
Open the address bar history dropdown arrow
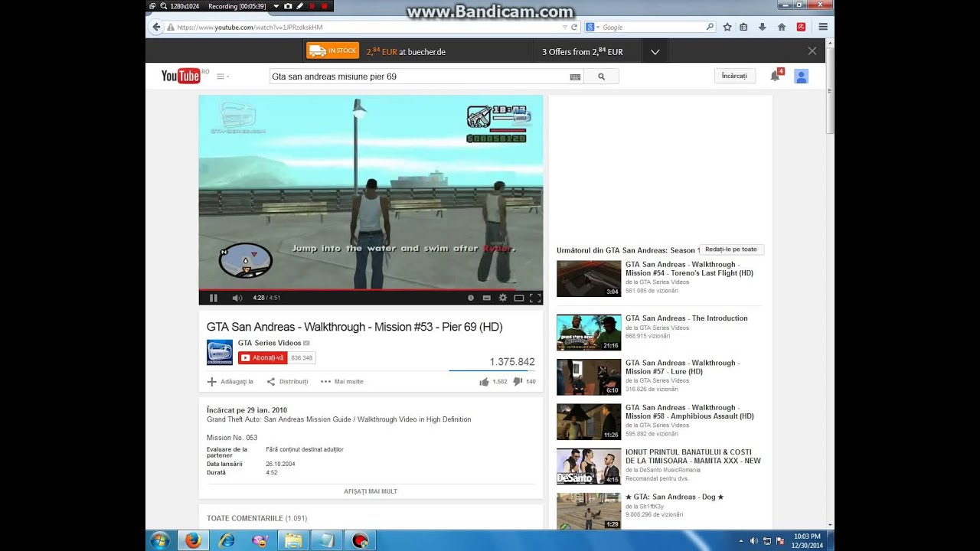(x=564, y=27)
